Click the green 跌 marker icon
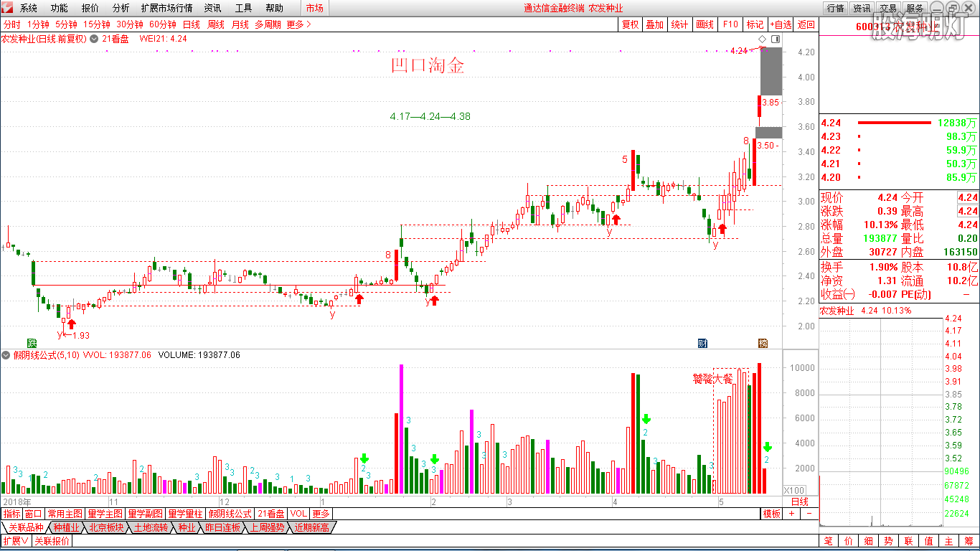980x551 pixels. point(32,343)
